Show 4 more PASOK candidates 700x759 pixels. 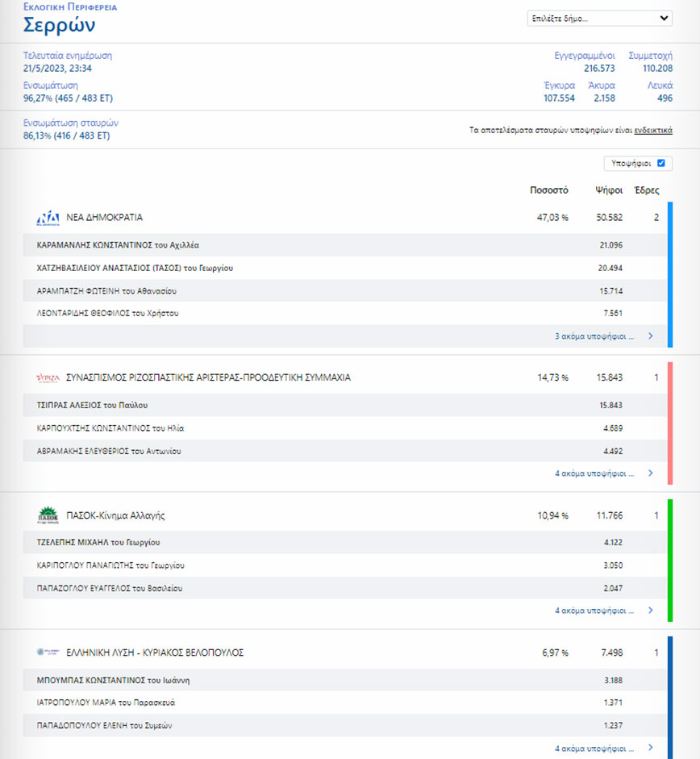coord(594,611)
